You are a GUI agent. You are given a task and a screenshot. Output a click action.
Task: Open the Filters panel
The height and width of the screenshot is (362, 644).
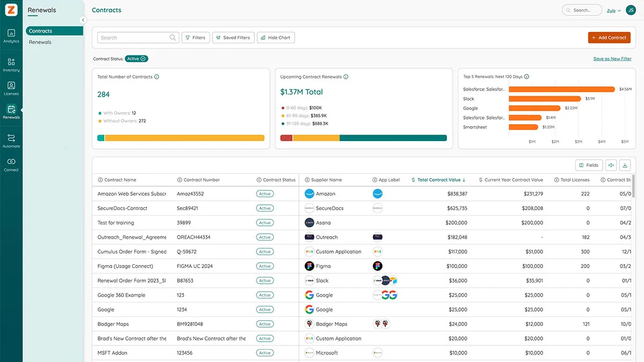[x=195, y=38]
